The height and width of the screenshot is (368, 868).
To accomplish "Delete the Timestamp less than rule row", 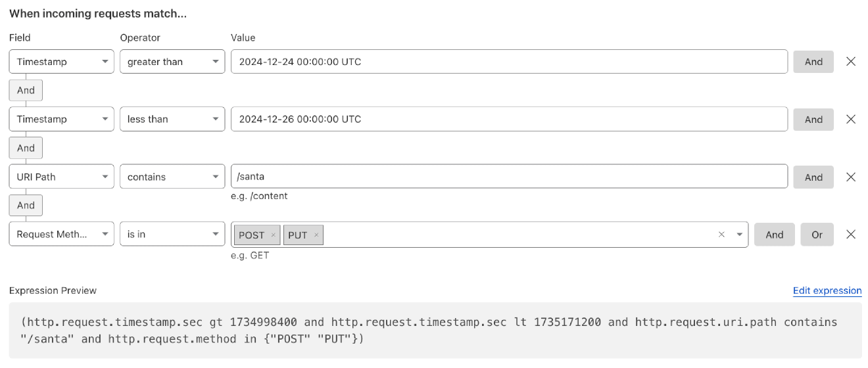I will [x=850, y=119].
